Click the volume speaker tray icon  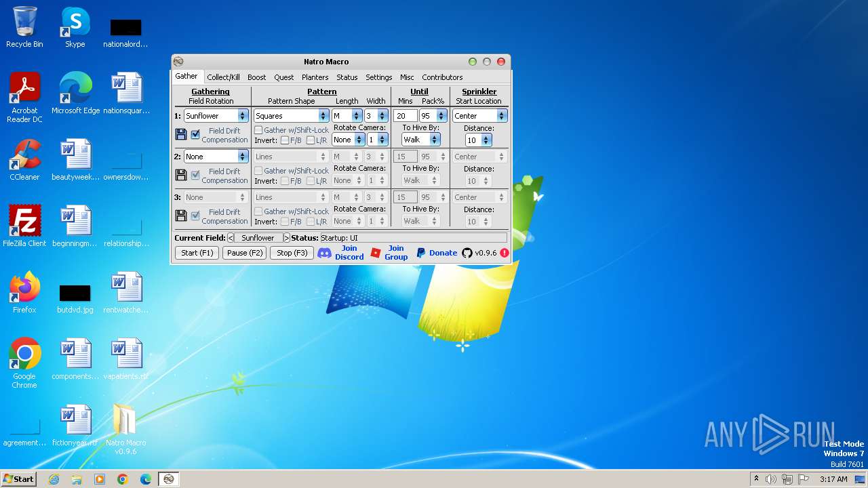pos(771,479)
